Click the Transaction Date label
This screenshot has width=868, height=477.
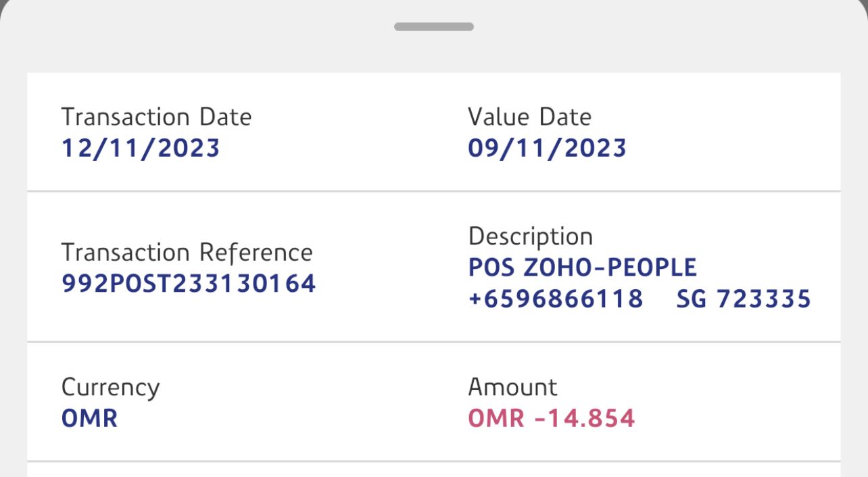click(x=156, y=117)
